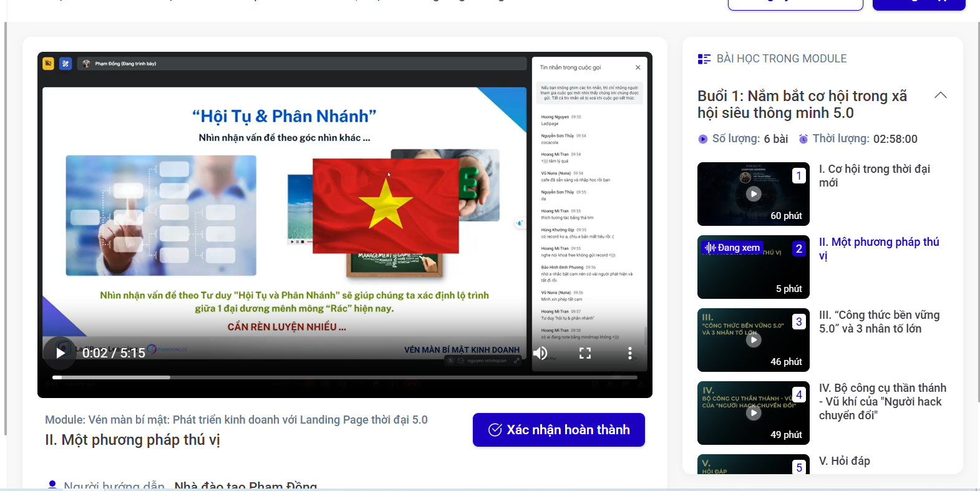Open lesson I. Cơ hội trong thời đại mới

click(875, 176)
